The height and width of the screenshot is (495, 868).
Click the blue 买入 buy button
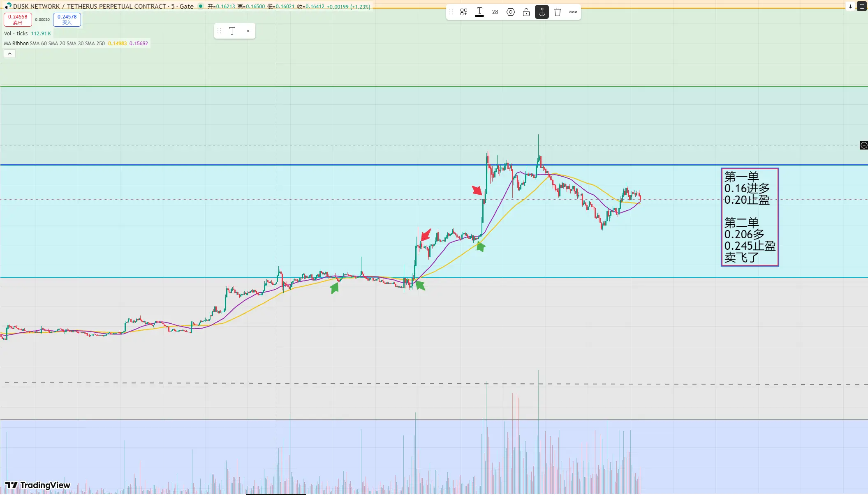[67, 19]
